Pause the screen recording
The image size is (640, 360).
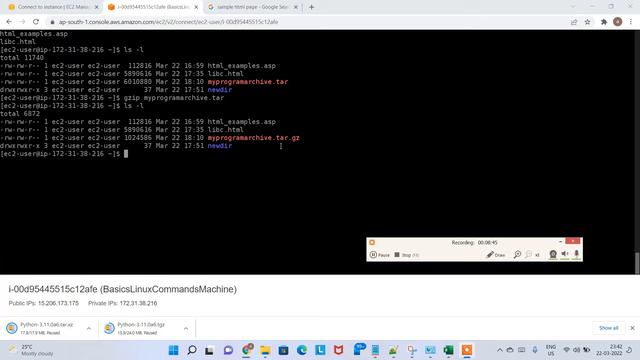coord(380,255)
